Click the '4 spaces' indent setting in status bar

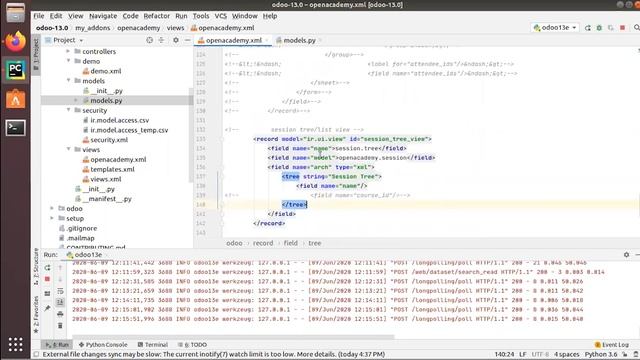tap(567, 354)
